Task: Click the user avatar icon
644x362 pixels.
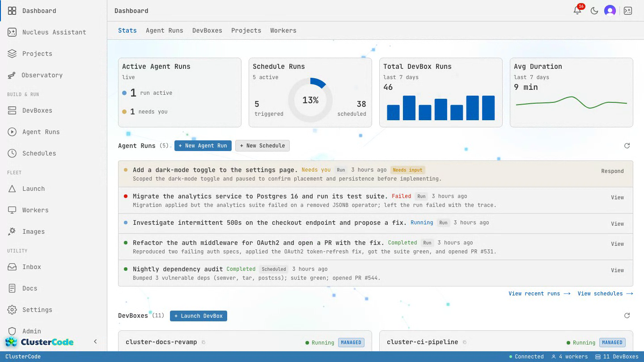Action: pos(610,11)
